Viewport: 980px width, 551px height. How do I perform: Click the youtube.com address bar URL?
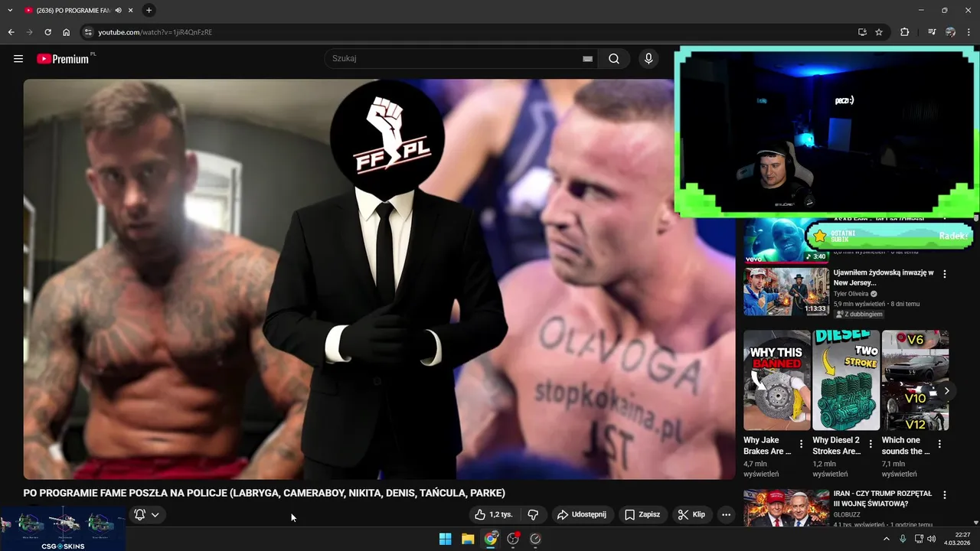155,32
